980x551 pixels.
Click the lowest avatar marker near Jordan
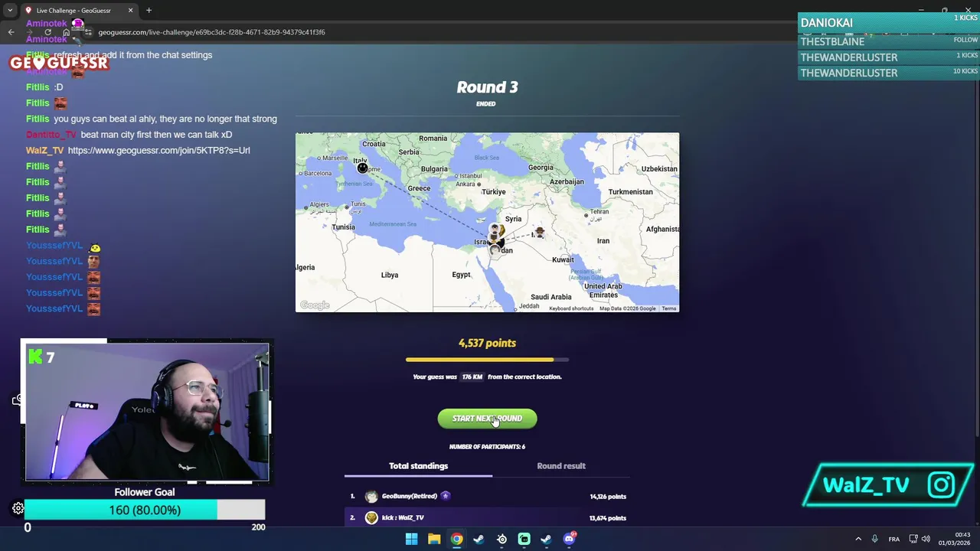coord(495,249)
